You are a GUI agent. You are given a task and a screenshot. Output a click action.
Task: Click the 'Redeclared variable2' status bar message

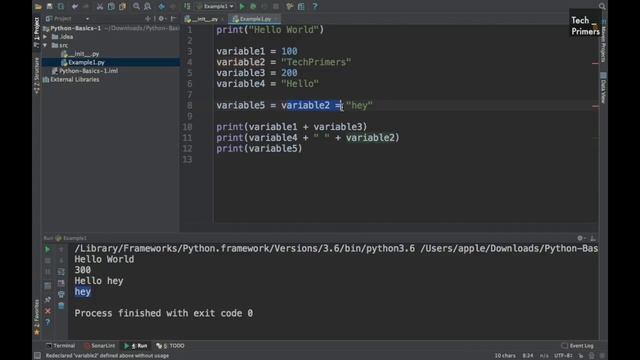(x=107, y=356)
